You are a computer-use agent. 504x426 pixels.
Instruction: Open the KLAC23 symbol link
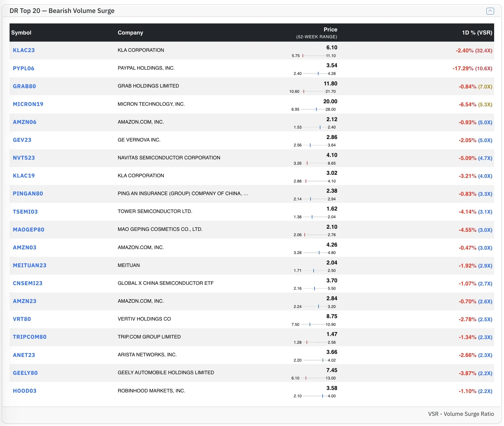point(24,50)
